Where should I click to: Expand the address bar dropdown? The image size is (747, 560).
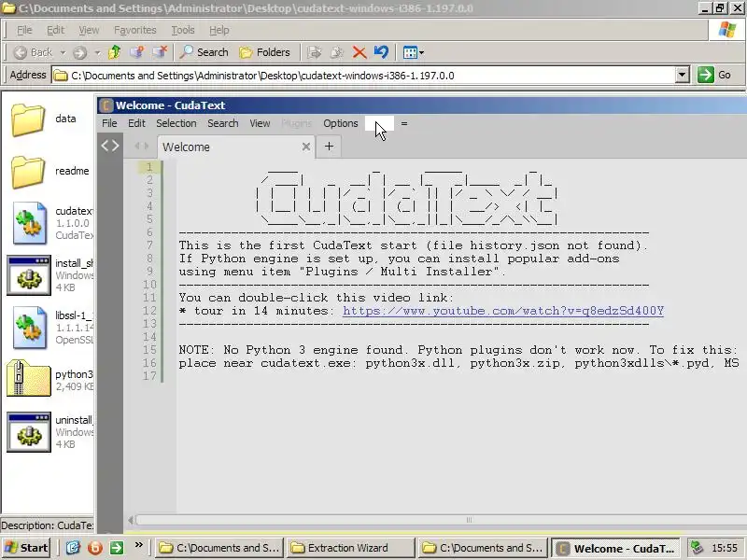click(683, 76)
